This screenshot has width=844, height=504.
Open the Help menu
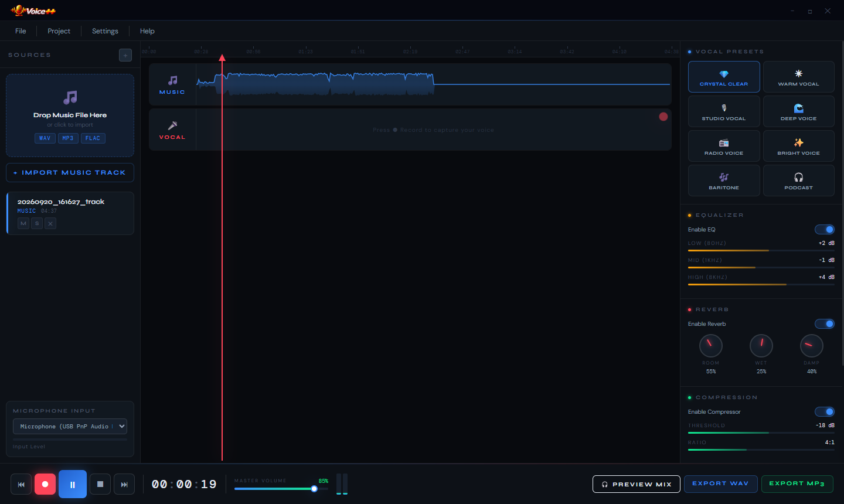point(147,31)
